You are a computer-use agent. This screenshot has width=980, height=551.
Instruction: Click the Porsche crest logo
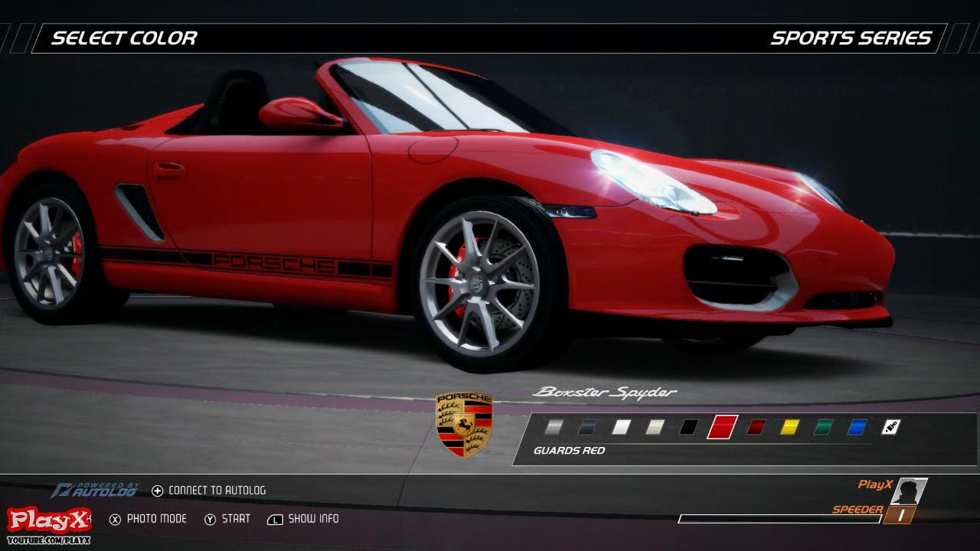click(464, 424)
